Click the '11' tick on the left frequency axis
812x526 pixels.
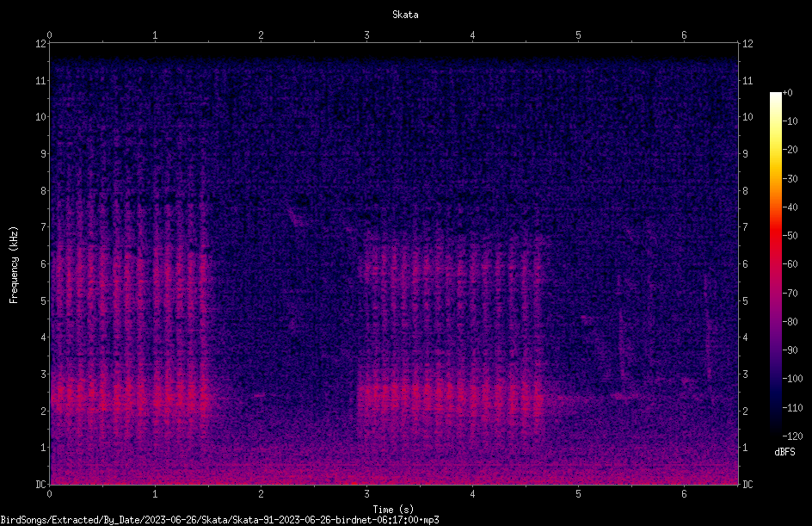(41, 80)
